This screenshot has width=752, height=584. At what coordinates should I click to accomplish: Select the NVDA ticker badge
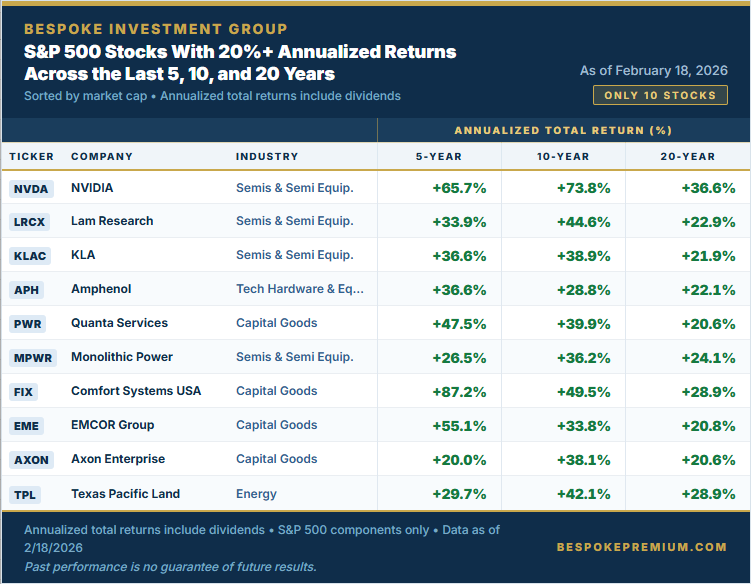pyautogui.click(x=31, y=189)
